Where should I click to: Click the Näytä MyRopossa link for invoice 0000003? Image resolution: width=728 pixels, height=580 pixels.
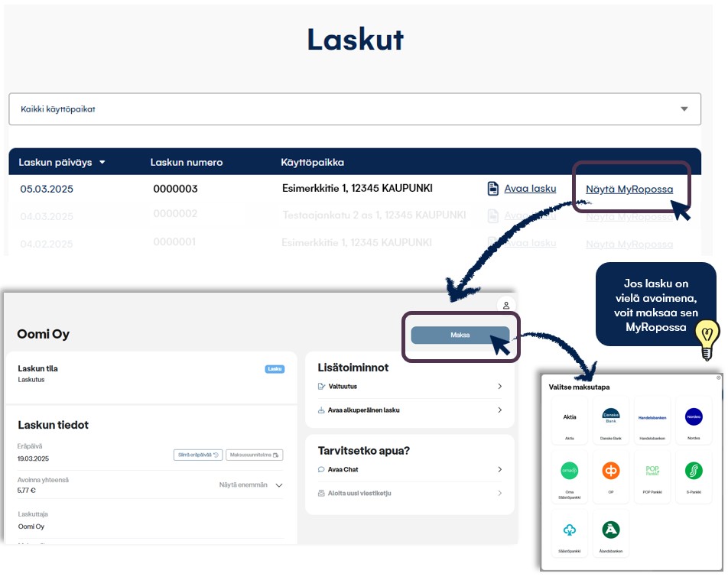coord(629,189)
